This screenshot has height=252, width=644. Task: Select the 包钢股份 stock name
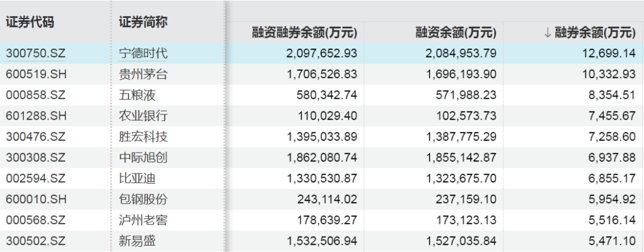(143, 199)
